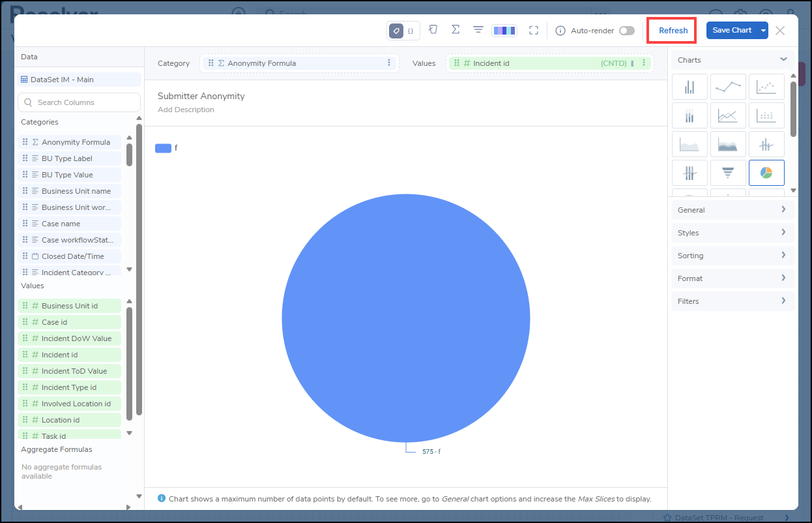Expand the Format options section
The height and width of the screenshot is (523, 812).
click(732, 278)
